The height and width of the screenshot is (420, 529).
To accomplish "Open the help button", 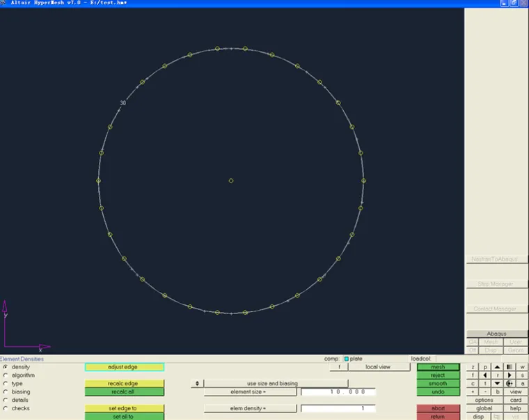I will (x=516, y=408).
